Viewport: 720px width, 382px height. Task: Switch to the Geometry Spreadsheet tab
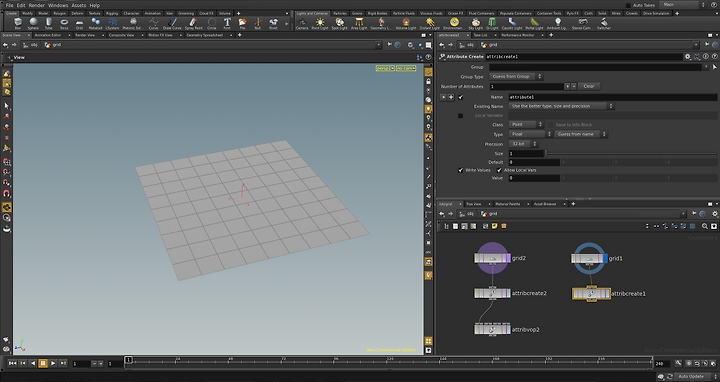tap(205, 35)
